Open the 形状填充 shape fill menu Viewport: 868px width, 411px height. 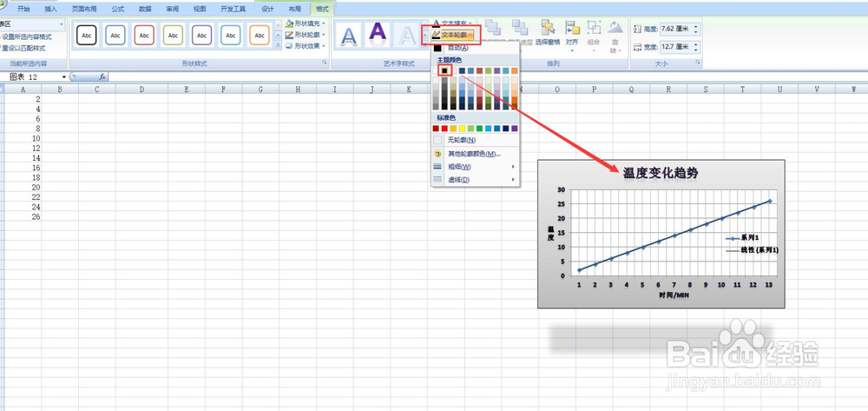point(306,23)
